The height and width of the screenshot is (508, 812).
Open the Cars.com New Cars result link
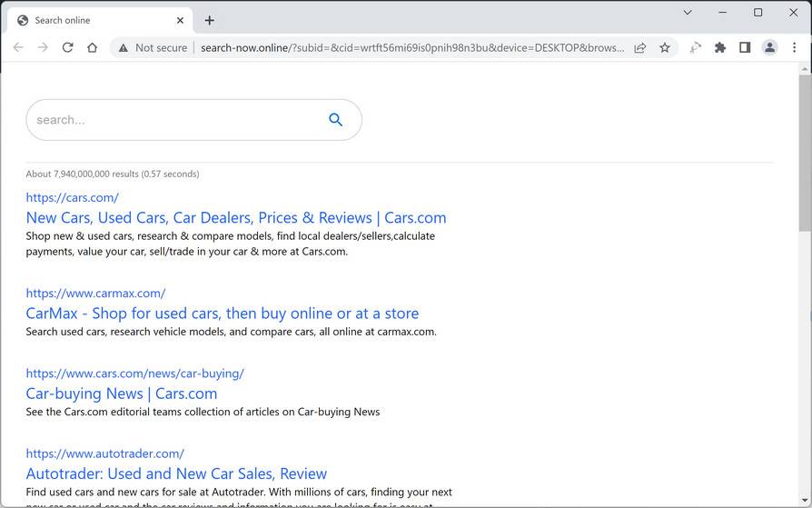click(x=235, y=218)
